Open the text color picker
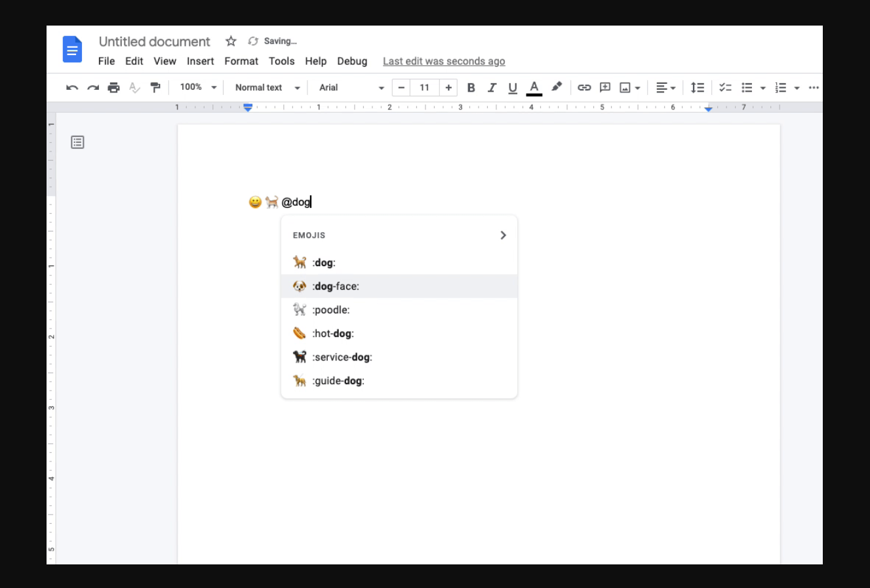The image size is (870, 588). pos(534,88)
